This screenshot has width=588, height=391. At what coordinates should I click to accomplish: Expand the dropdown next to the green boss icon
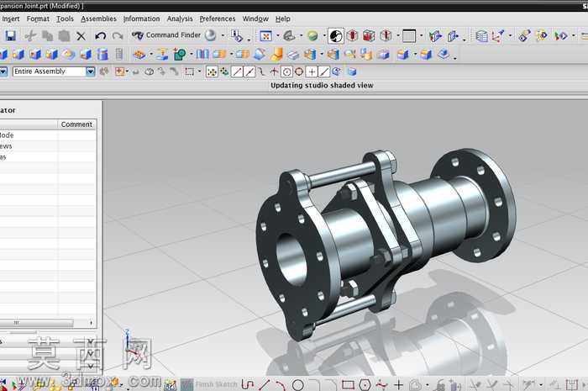(192, 55)
